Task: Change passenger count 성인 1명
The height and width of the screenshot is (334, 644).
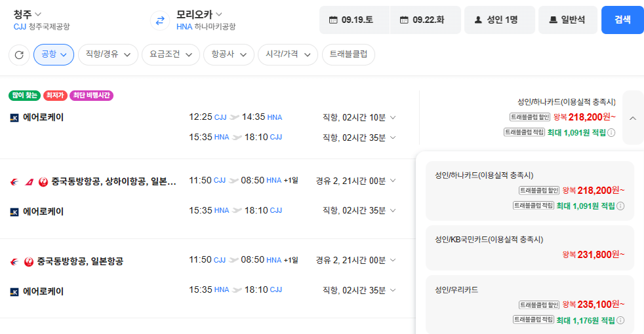Action: click(x=500, y=20)
